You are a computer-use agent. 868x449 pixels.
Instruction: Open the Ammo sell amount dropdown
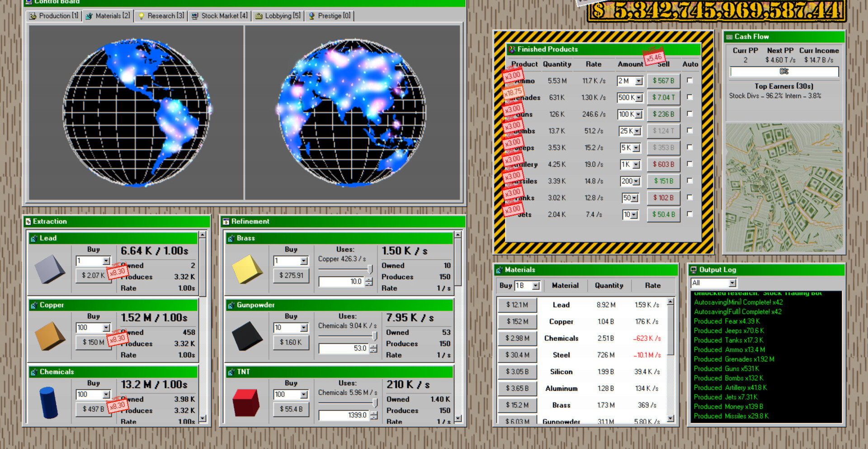point(639,81)
